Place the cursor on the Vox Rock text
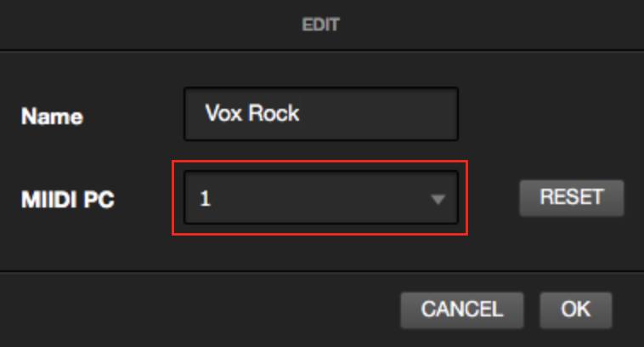Viewport: 644px width, 347px height. coord(252,113)
